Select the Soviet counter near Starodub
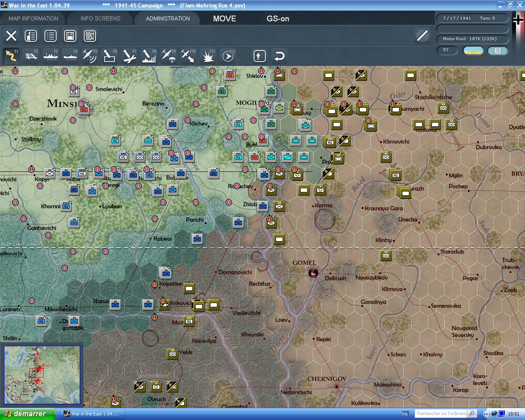 [386, 255]
